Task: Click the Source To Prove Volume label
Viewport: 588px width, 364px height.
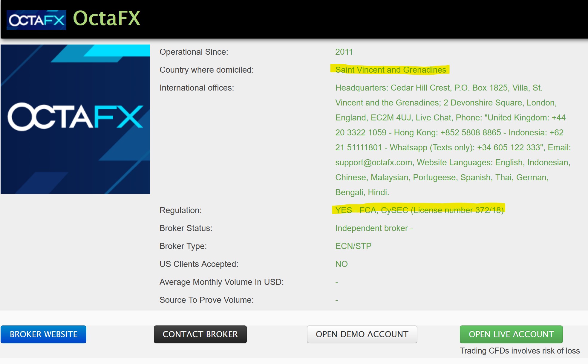Action: click(x=206, y=300)
